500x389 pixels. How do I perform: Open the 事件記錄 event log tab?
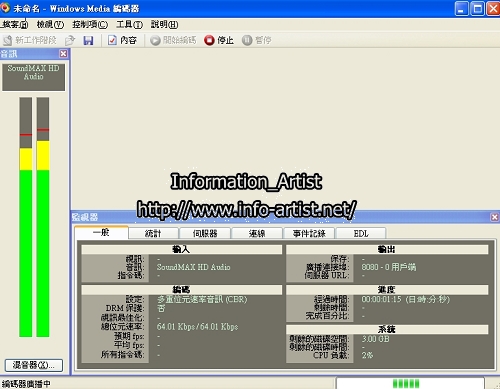(x=309, y=233)
